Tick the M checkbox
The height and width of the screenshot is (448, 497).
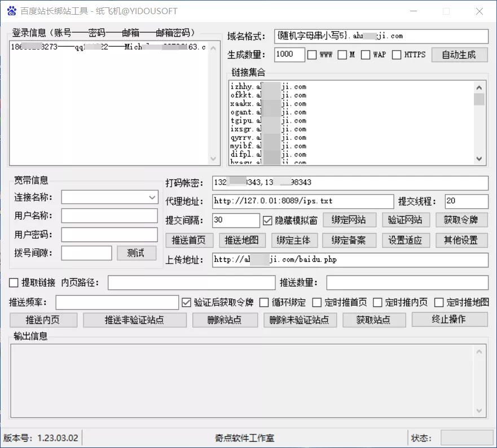342,55
